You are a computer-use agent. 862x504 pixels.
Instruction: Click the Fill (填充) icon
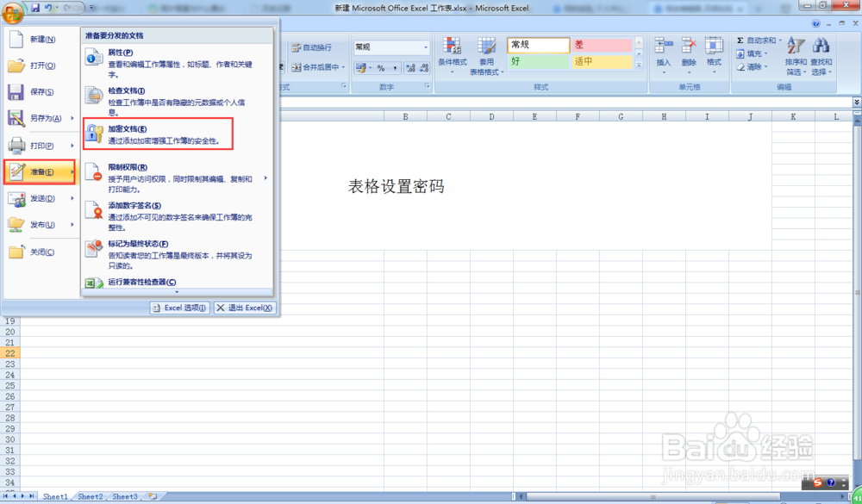740,54
